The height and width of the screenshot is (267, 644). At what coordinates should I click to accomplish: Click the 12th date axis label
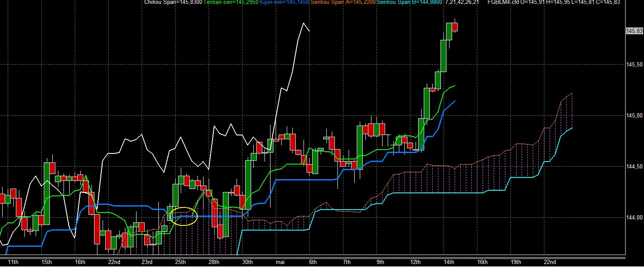pyautogui.click(x=415, y=262)
